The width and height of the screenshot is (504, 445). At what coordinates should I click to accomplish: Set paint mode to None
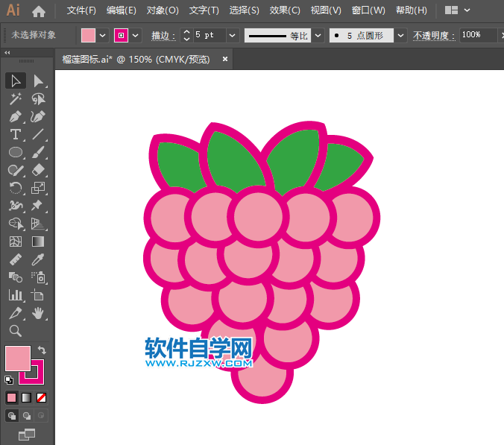tap(41, 398)
